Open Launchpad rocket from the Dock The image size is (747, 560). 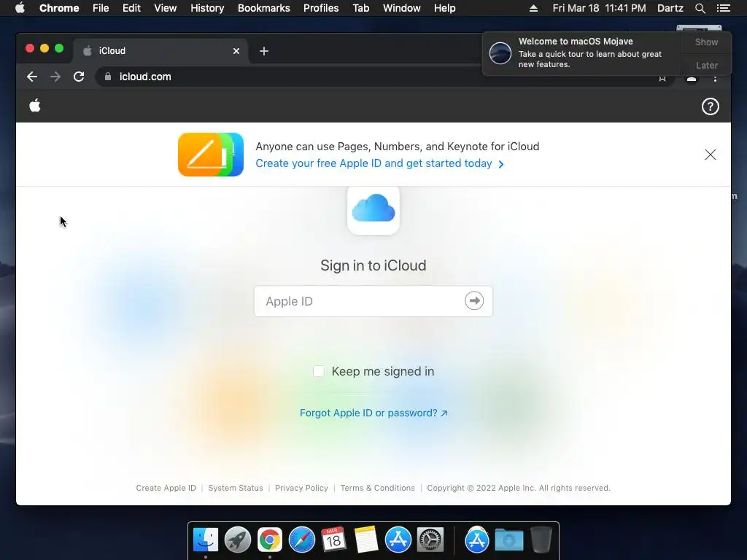pyautogui.click(x=238, y=540)
